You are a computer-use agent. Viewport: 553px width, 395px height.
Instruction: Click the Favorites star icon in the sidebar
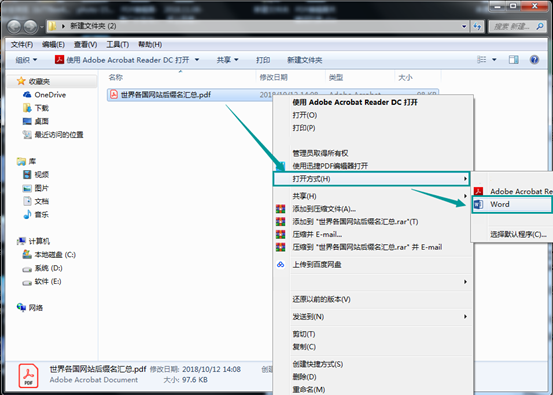pyautogui.click(x=21, y=81)
